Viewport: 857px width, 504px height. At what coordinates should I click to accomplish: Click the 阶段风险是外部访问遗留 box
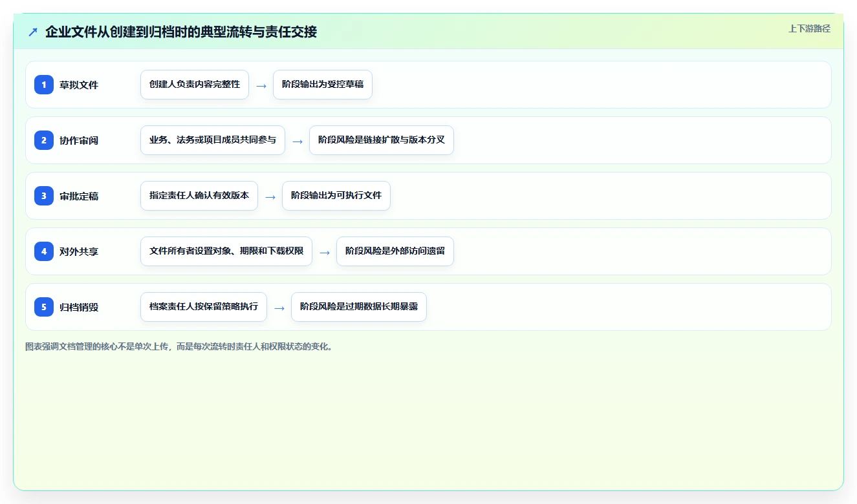click(x=395, y=251)
